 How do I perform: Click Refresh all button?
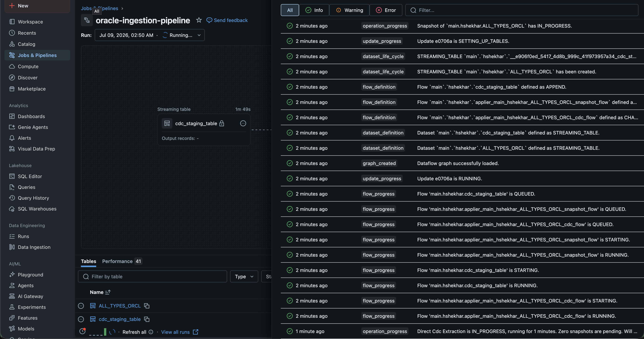click(x=134, y=332)
